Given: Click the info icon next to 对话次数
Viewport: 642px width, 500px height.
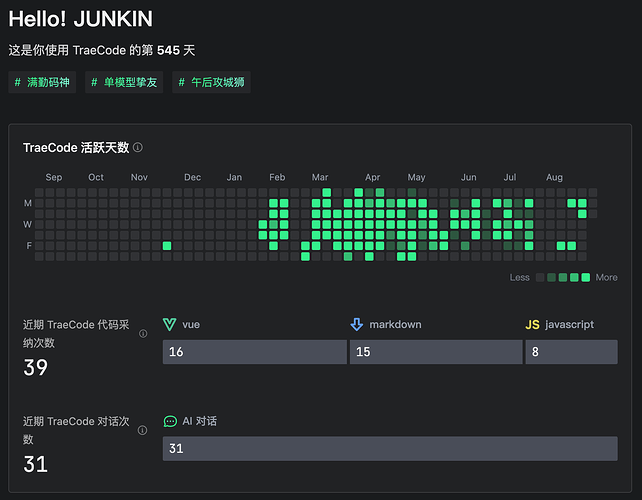Looking at the screenshot, I should [x=142, y=430].
